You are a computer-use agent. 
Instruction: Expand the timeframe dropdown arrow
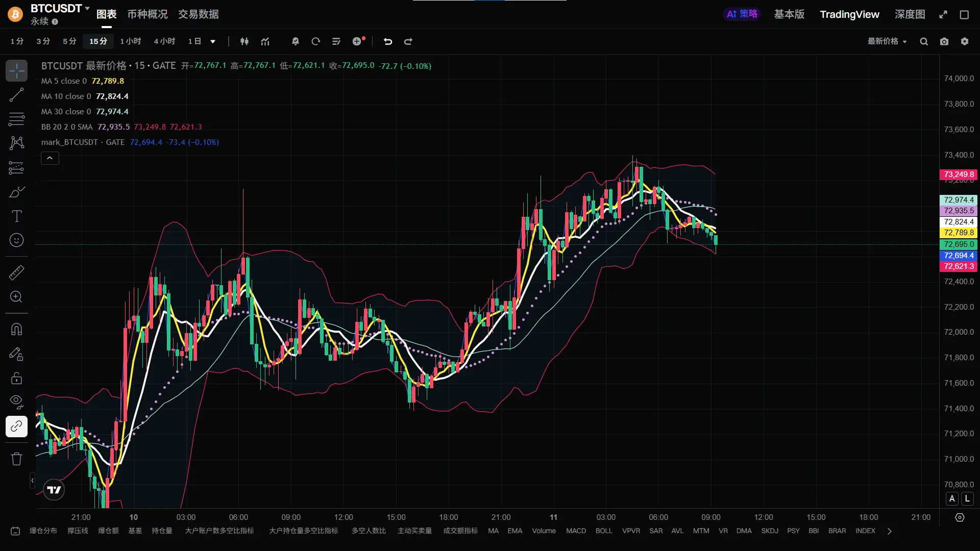pos(213,41)
